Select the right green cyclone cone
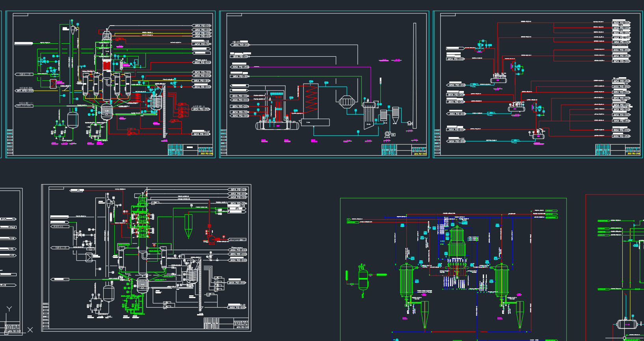Image resolution: width=644 pixels, height=341 pixels. pyautogui.click(x=520, y=315)
